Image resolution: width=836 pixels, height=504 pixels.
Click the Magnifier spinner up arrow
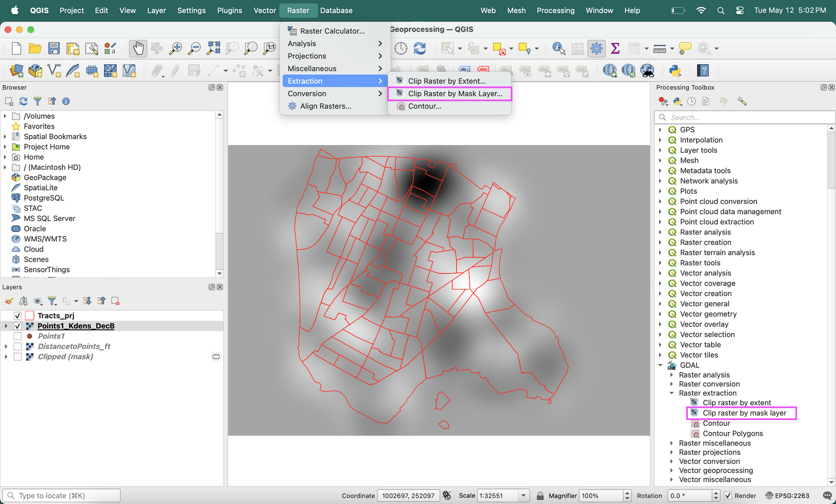[x=627, y=493]
